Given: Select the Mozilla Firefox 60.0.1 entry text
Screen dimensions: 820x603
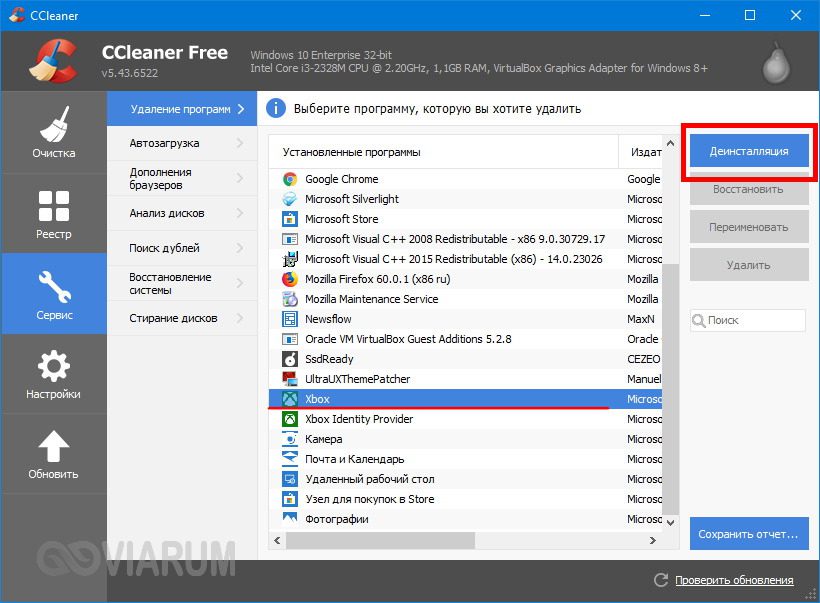Looking at the screenshot, I should (x=378, y=279).
